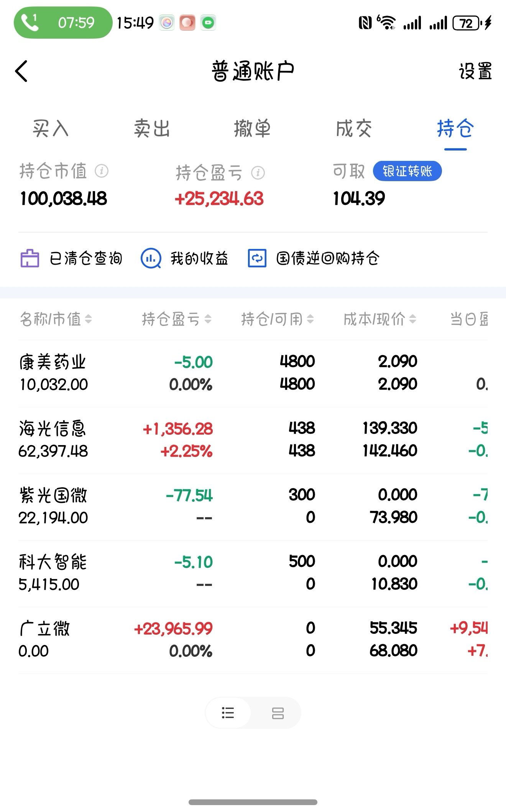Tap the back arrow icon
506x812 pixels.
click(21, 71)
